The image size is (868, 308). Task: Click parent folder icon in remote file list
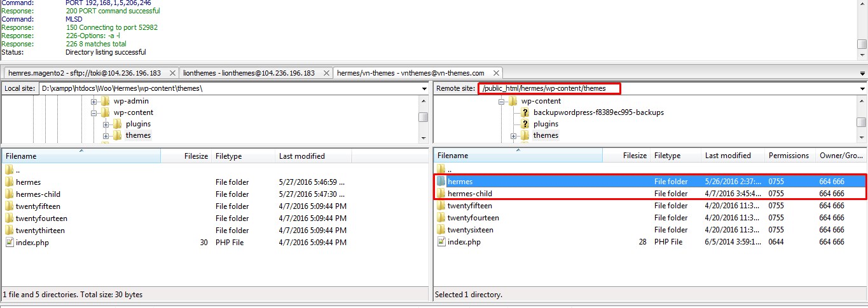441,170
